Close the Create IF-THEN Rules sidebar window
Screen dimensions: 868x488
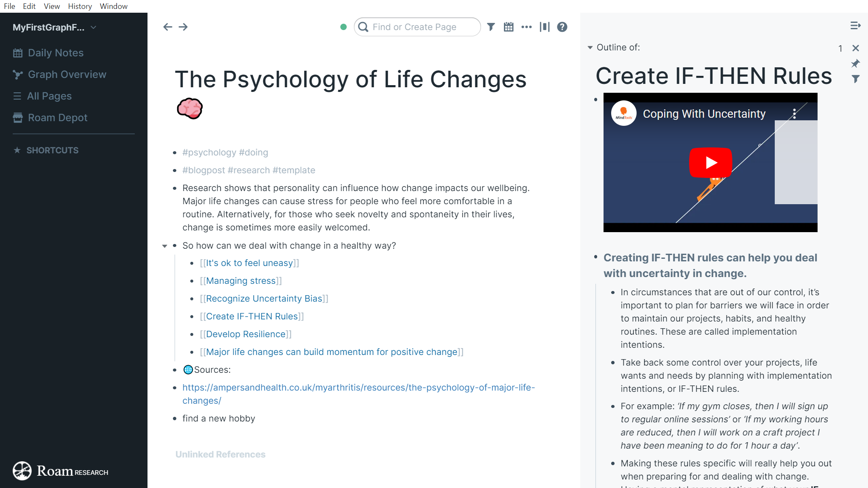point(856,48)
